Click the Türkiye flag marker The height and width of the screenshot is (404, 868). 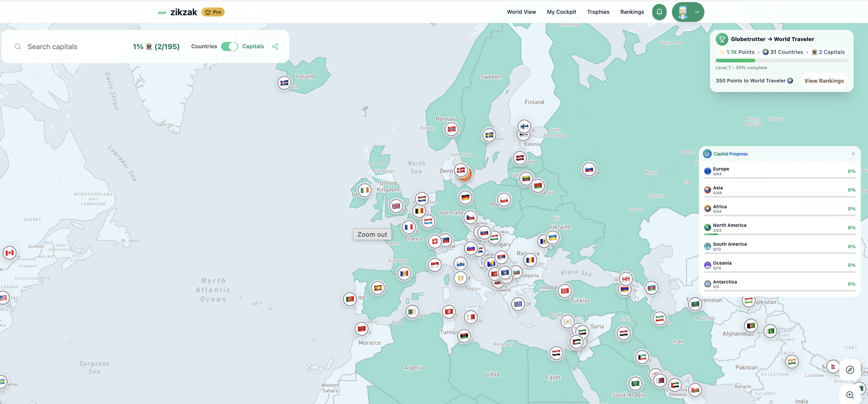tap(565, 291)
